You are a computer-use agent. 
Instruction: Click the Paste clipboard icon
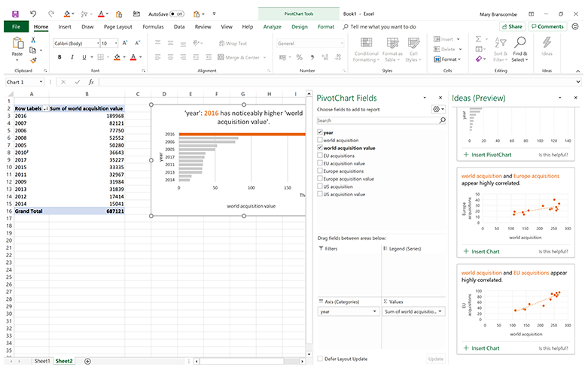coord(17,43)
